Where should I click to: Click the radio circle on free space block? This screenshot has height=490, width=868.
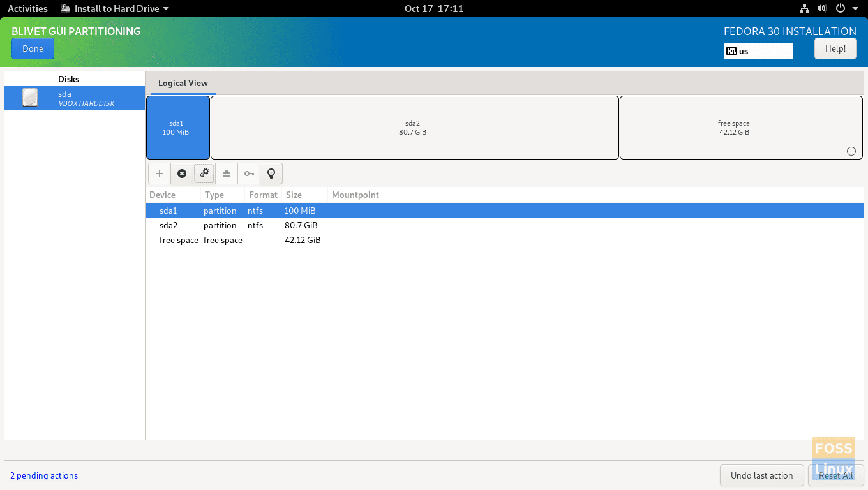click(851, 151)
